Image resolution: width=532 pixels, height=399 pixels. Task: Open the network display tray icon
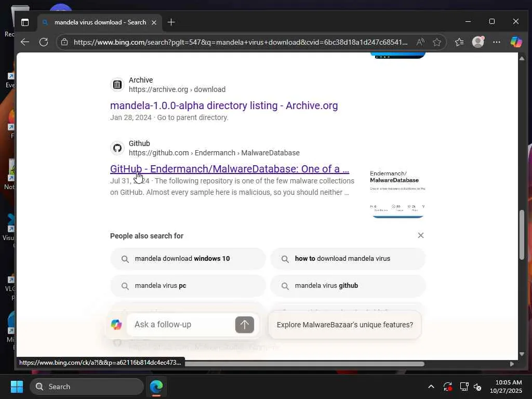click(464, 387)
